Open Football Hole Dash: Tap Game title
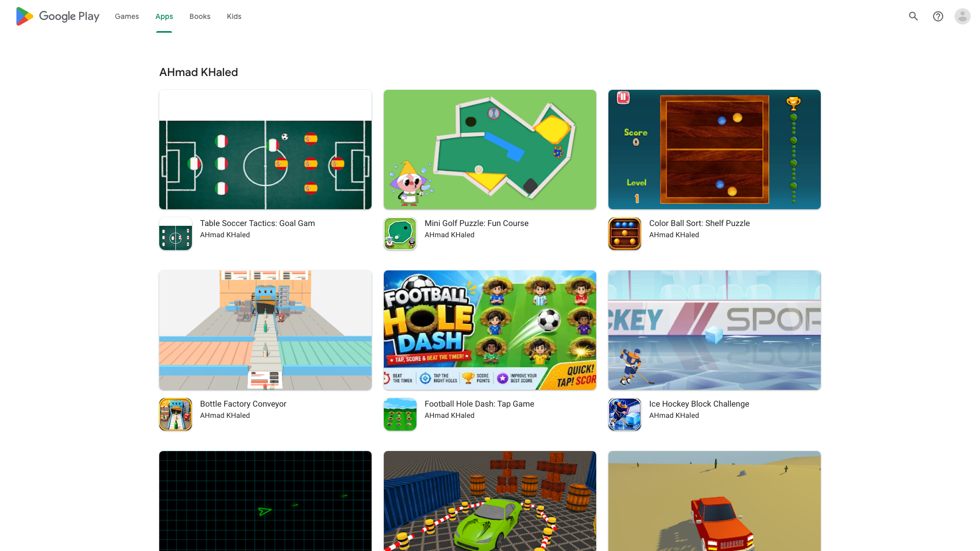This screenshot has height=551, width=980. coord(479,404)
